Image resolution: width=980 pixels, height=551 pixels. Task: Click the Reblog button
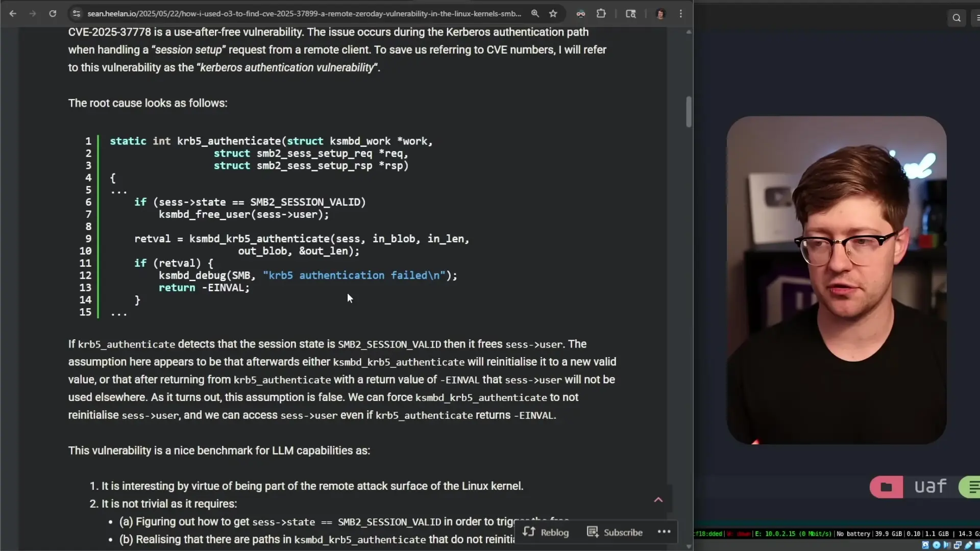click(546, 532)
